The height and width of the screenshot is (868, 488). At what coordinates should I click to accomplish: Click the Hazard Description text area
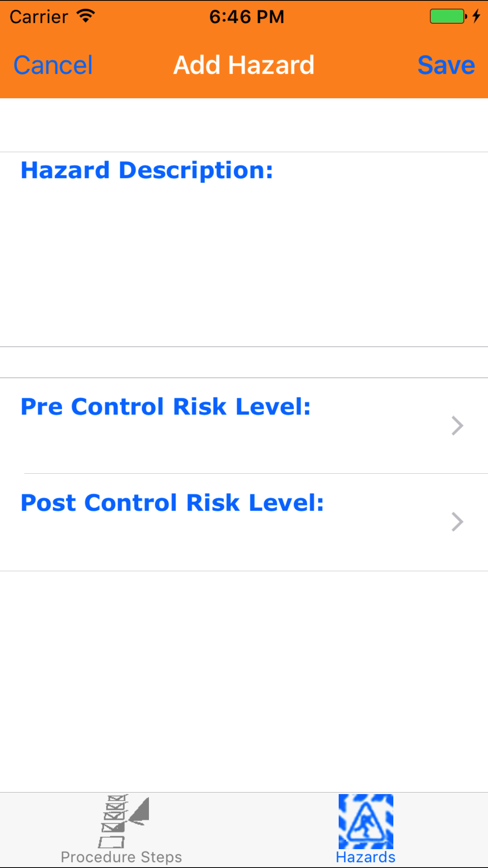tap(244, 267)
